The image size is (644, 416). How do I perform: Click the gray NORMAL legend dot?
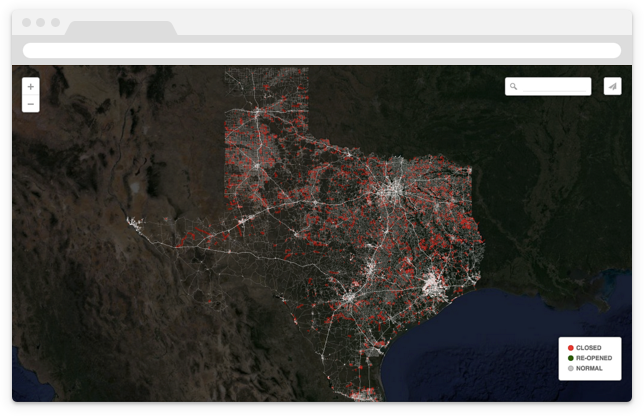[x=570, y=368]
